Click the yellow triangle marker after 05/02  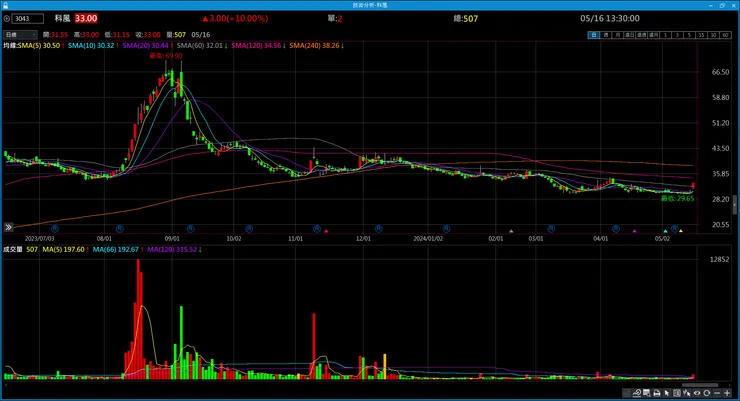click(x=681, y=231)
